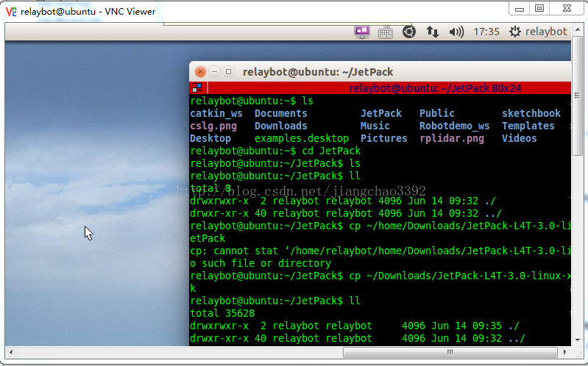Click the Robotdemo_ws directory name
Viewport: 588px width, 366px height.
[x=455, y=126]
